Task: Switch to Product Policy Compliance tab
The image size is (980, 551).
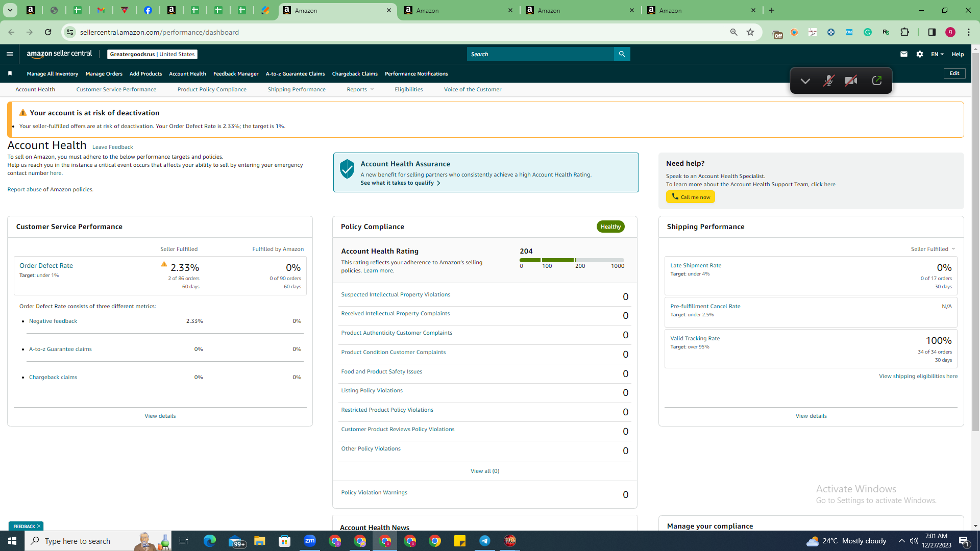Action: 212,89
